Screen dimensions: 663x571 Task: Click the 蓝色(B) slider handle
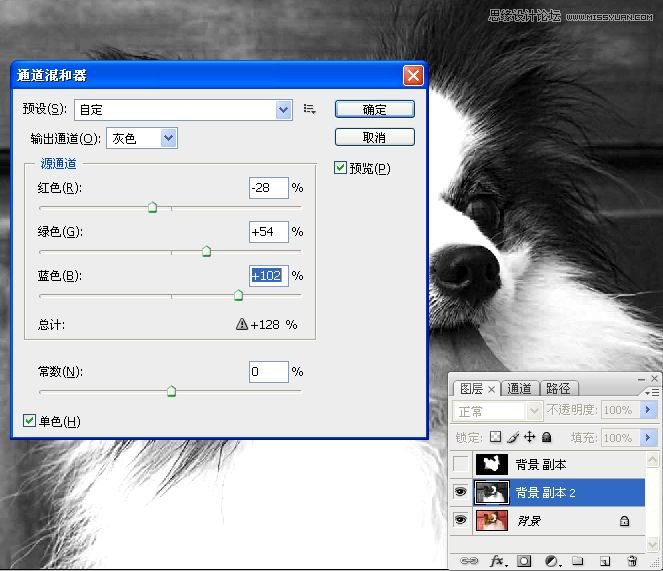coord(238,295)
